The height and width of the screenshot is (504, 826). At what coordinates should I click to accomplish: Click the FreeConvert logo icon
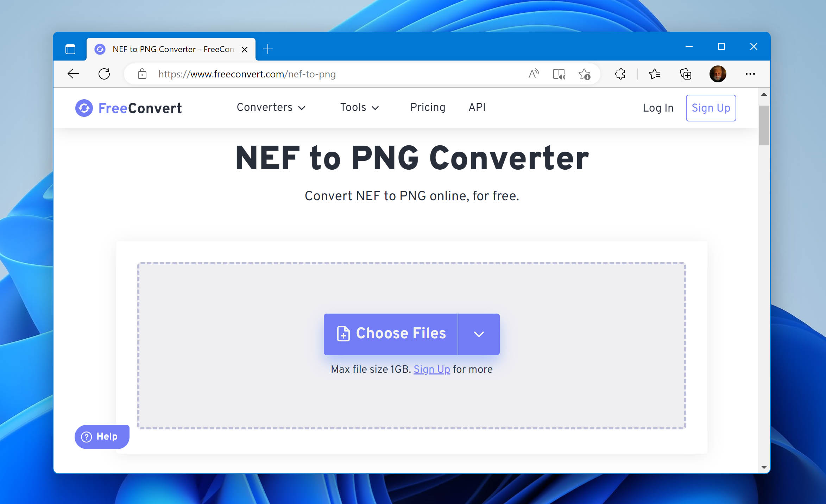pyautogui.click(x=84, y=107)
